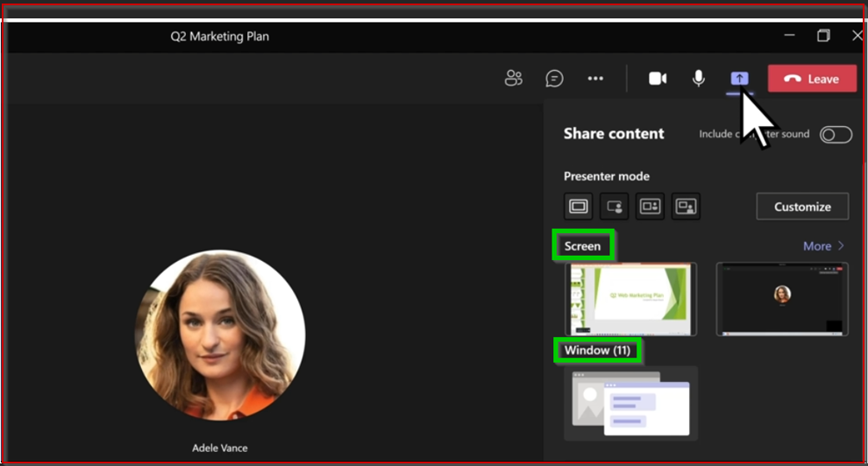
Task: Select the Content only presenter mode
Action: coord(579,207)
